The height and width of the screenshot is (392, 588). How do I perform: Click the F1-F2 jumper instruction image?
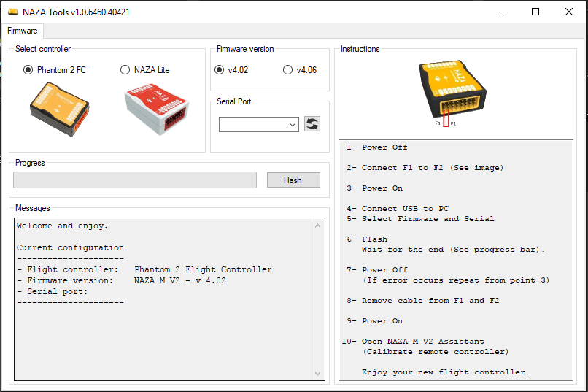pos(452,93)
